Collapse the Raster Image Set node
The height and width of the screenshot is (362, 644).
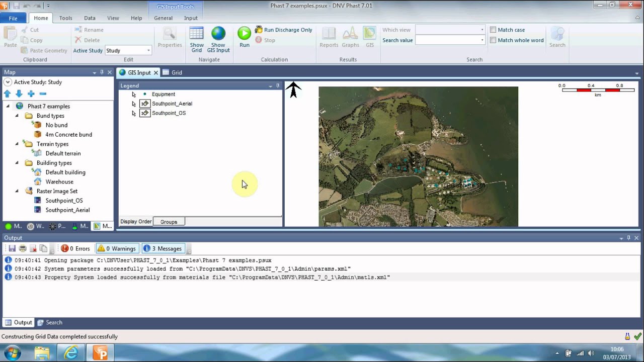(17, 191)
